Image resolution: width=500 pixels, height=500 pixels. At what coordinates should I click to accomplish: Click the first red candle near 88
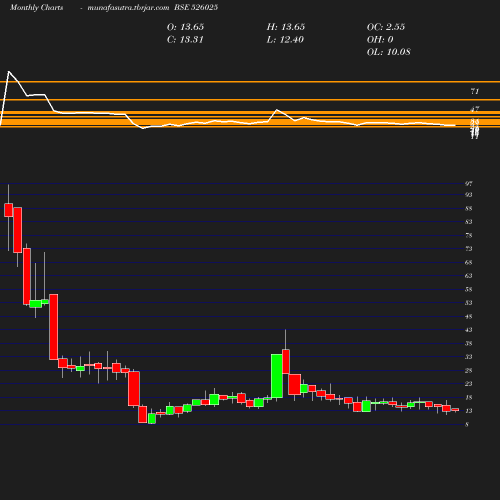tap(9, 210)
